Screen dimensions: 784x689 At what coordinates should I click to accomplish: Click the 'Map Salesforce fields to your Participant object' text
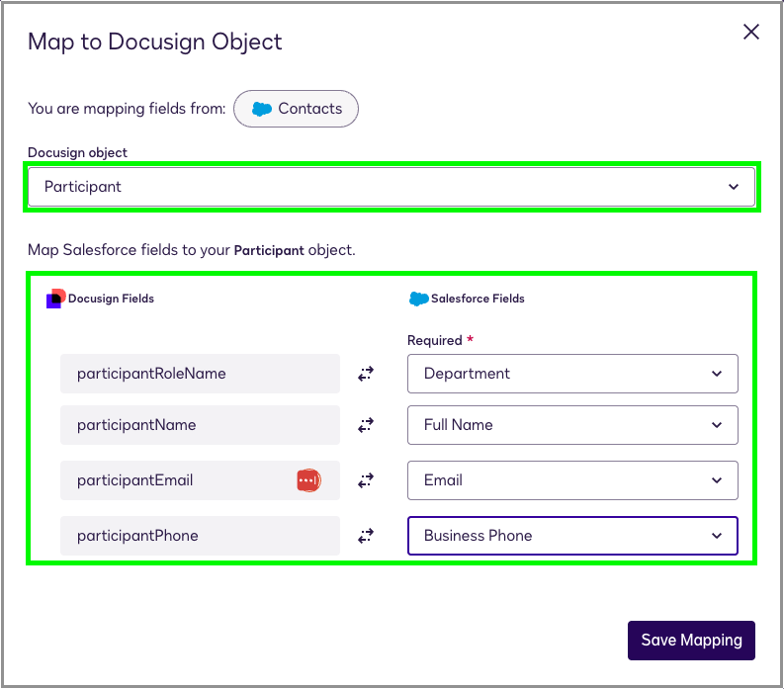tap(192, 250)
